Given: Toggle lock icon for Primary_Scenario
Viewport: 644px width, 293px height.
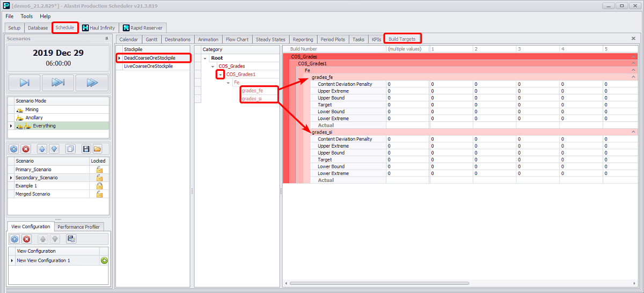Looking at the screenshot, I should click(x=99, y=169).
